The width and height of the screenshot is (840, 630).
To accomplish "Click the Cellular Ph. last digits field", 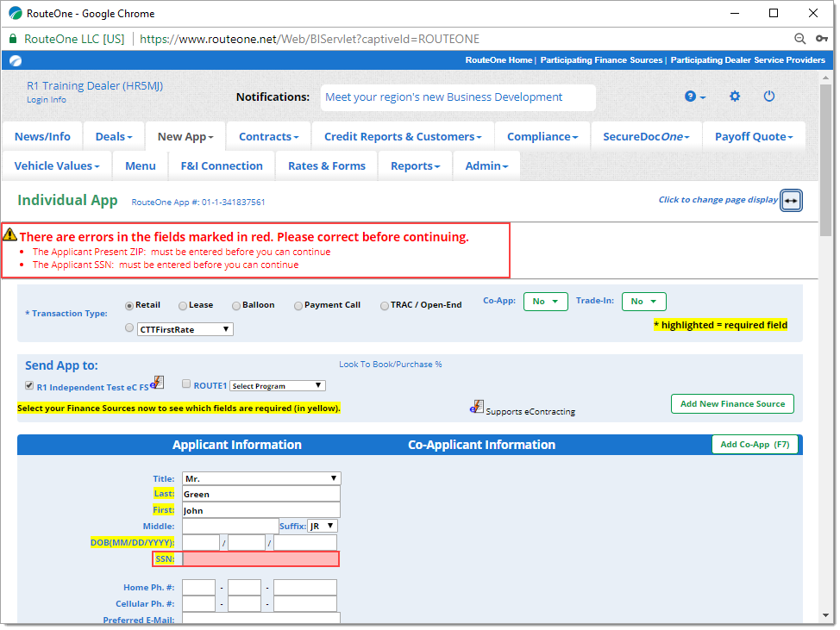I will click(x=305, y=603).
